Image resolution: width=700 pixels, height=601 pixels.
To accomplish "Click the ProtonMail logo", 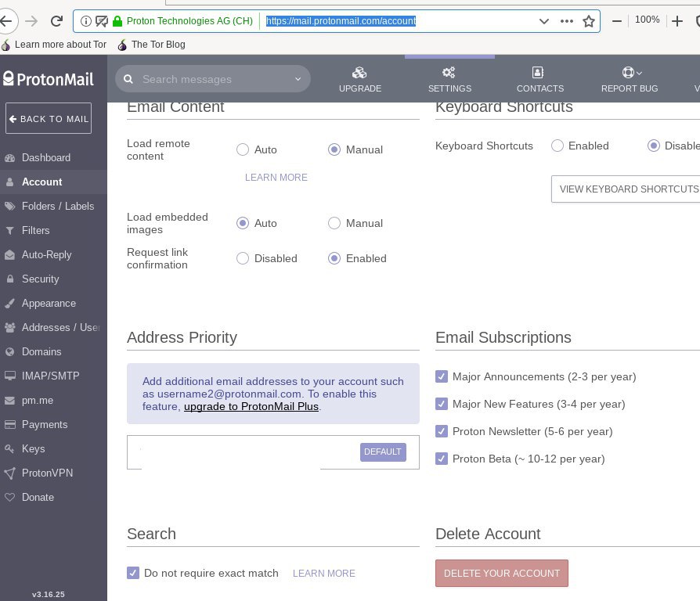I will pyautogui.click(x=49, y=79).
